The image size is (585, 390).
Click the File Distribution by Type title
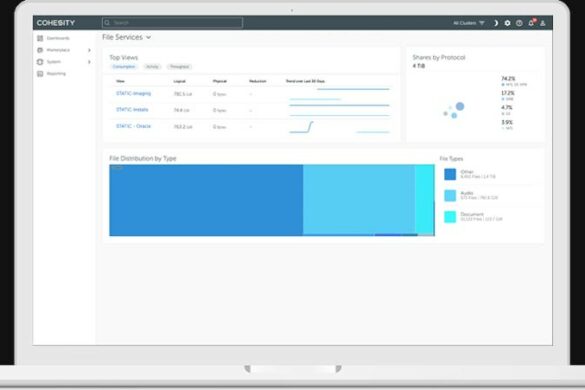(143, 159)
